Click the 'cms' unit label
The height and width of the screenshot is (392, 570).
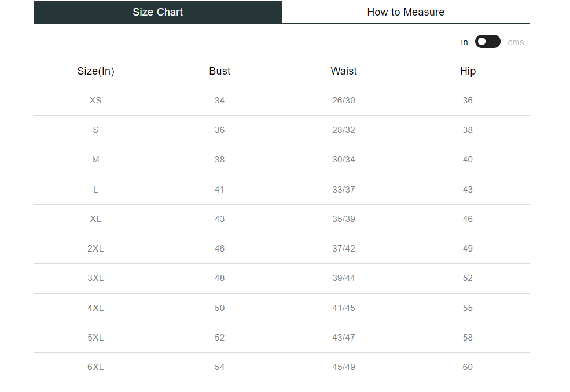(516, 42)
